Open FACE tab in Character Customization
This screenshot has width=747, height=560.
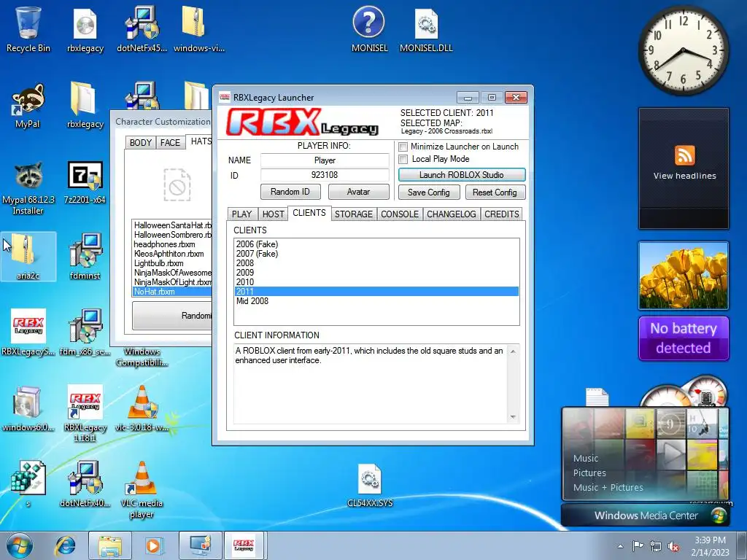170,143
